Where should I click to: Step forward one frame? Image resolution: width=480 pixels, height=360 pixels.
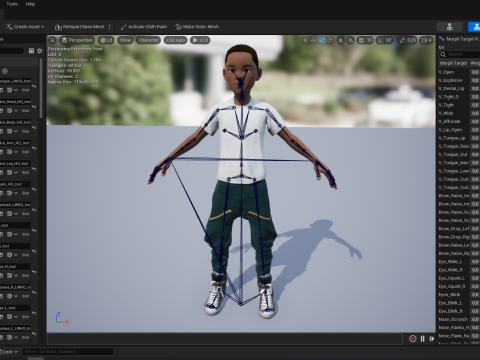coord(432,339)
